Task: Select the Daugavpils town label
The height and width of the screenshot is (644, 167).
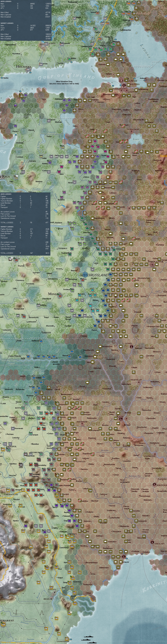Action: point(52,222)
